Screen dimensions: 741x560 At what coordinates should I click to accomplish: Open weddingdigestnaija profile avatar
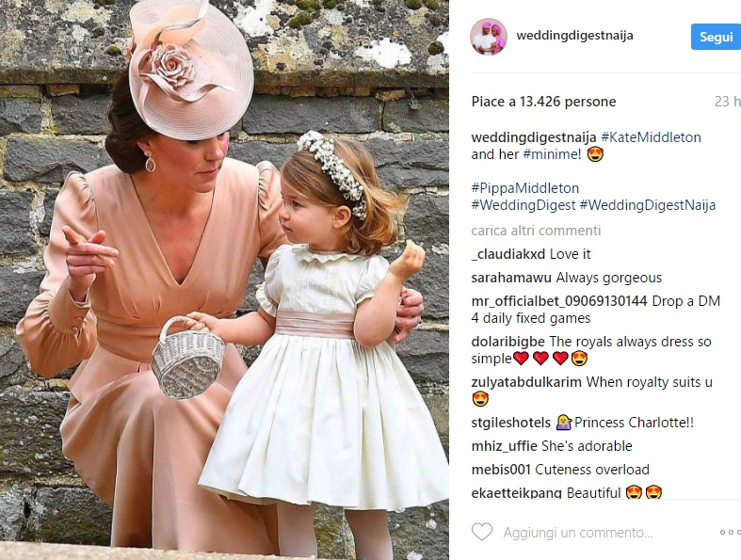489,37
